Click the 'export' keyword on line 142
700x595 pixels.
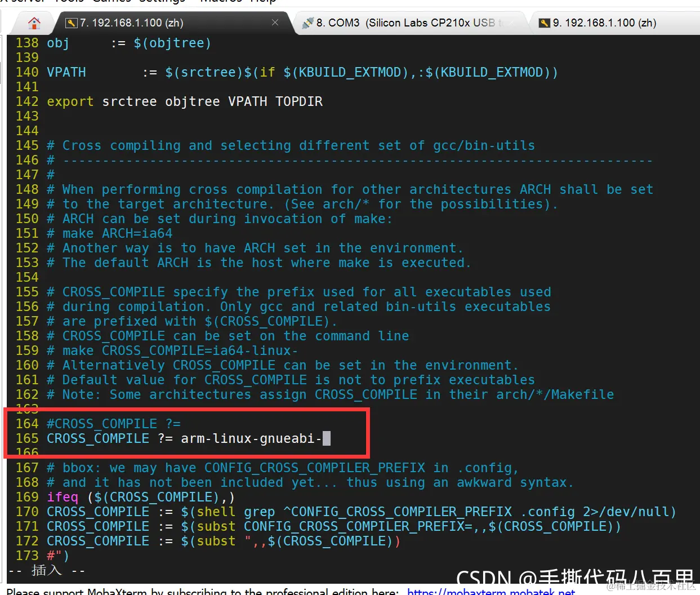click(x=70, y=102)
